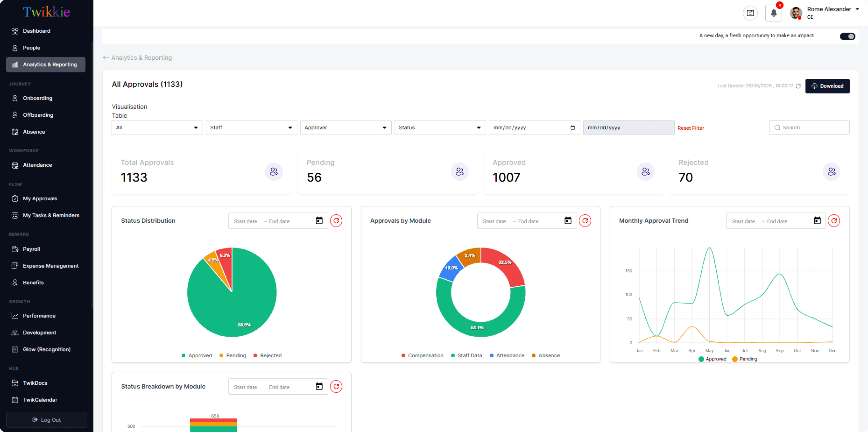Toggle the Attendance legend in Approvals by Module
The width and height of the screenshot is (868, 432).
[x=507, y=355]
